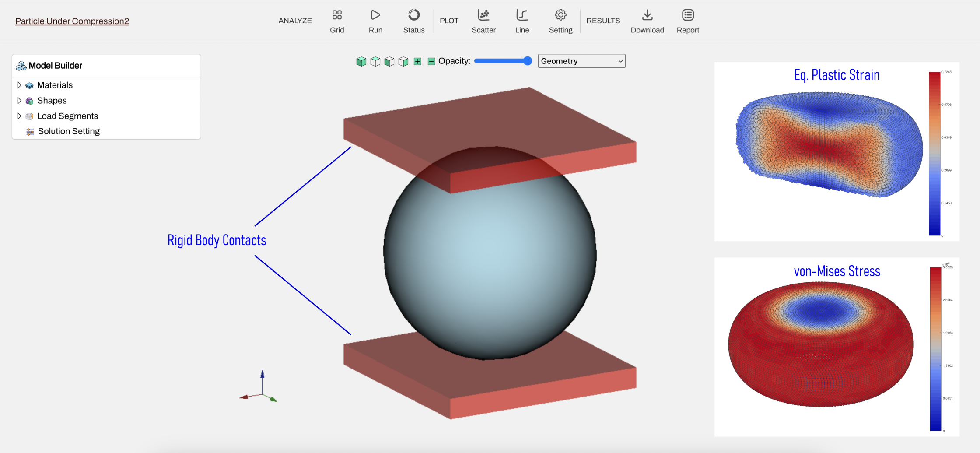Screen dimensions: 980x453
Task: Expand the Shapes tree node
Action: (x=19, y=101)
